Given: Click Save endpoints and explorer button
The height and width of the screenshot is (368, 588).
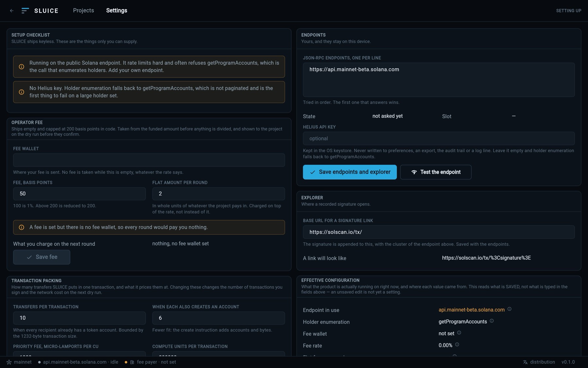Looking at the screenshot, I should [350, 172].
